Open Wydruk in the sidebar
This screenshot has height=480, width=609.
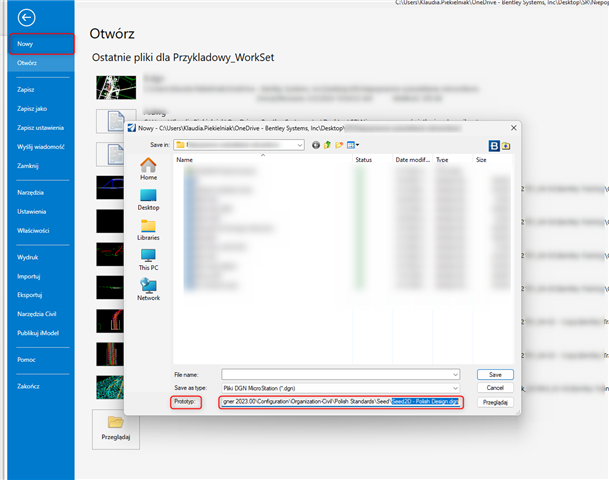pos(28,257)
